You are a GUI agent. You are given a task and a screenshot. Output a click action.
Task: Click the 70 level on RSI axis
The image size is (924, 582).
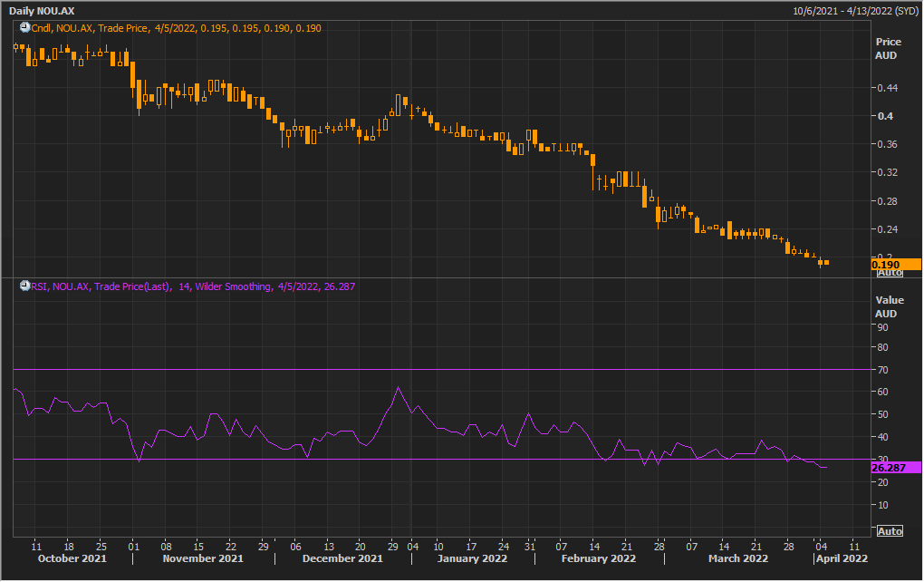click(882, 370)
